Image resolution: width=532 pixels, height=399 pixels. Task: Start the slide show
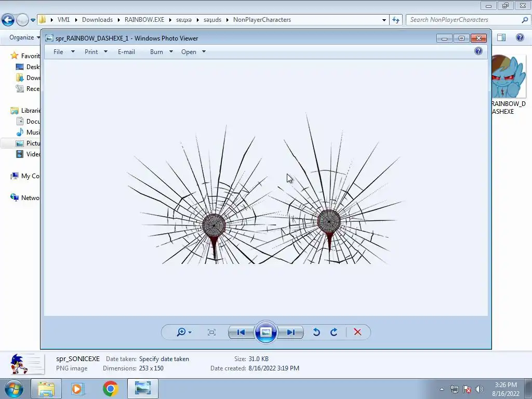pos(265,332)
